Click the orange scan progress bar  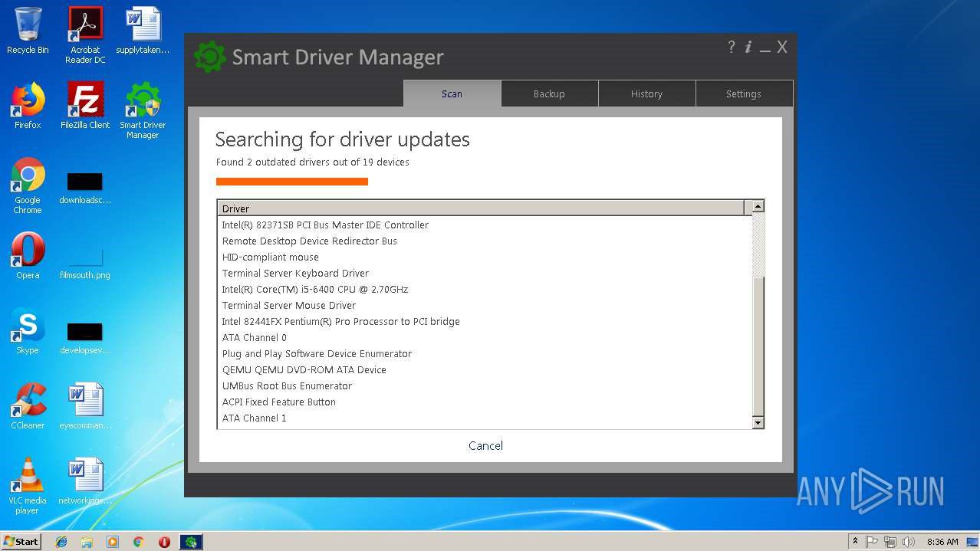(x=292, y=182)
